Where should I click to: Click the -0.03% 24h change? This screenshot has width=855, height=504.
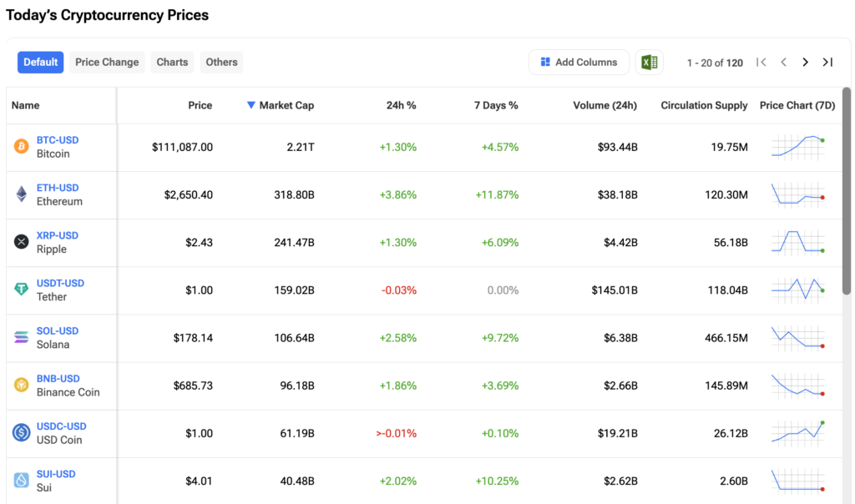[398, 290]
